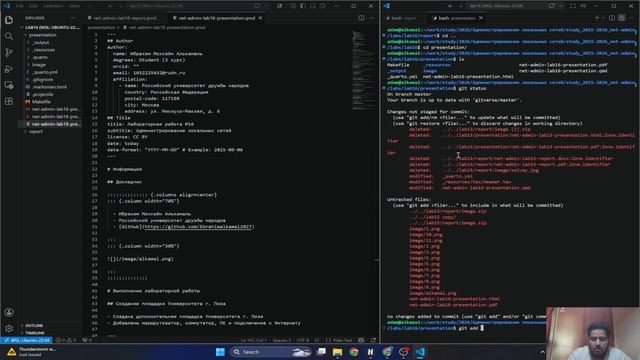The height and width of the screenshot is (360, 640).
Task: Click the taskbar Search box
Action: pos(271,352)
